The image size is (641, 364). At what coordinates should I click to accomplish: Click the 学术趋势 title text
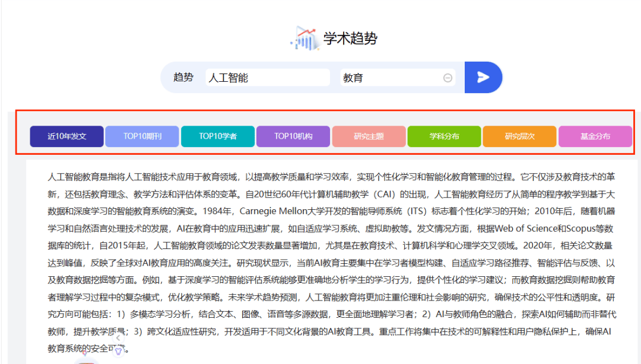point(350,39)
